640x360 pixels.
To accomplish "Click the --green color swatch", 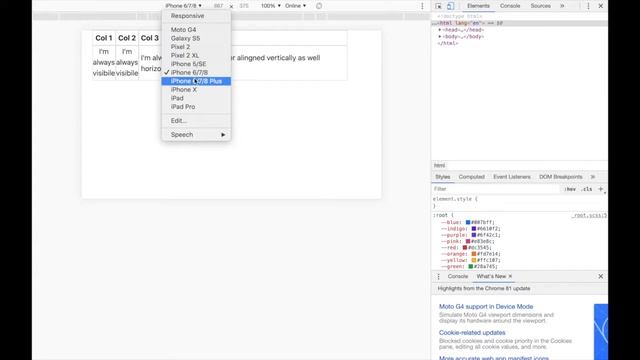I will click(470, 267).
